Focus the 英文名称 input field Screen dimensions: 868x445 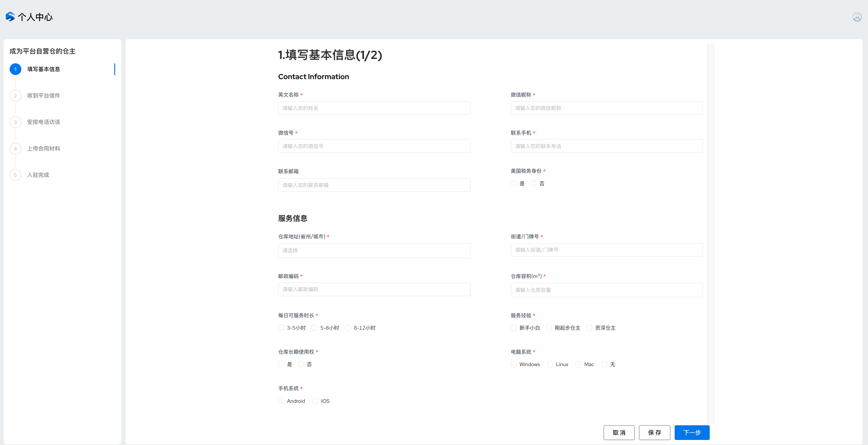click(x=374, y=108)
